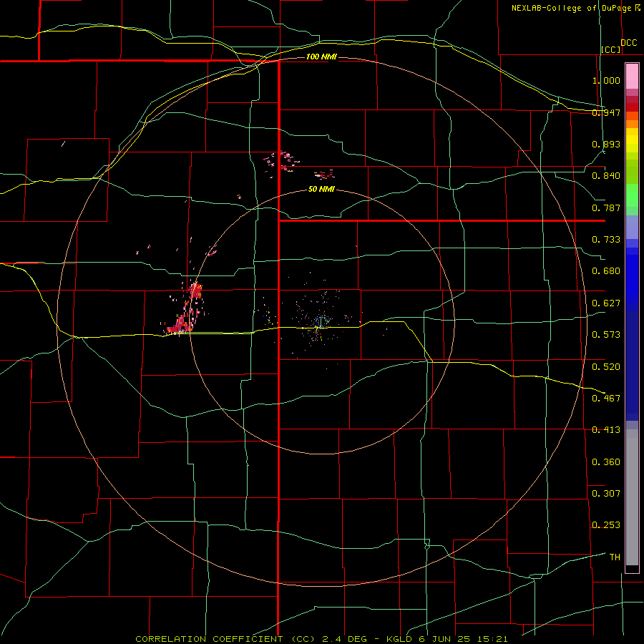
Task: Select the 0.307 scale value
Action: pyautogui.click(x=606, y=493)
